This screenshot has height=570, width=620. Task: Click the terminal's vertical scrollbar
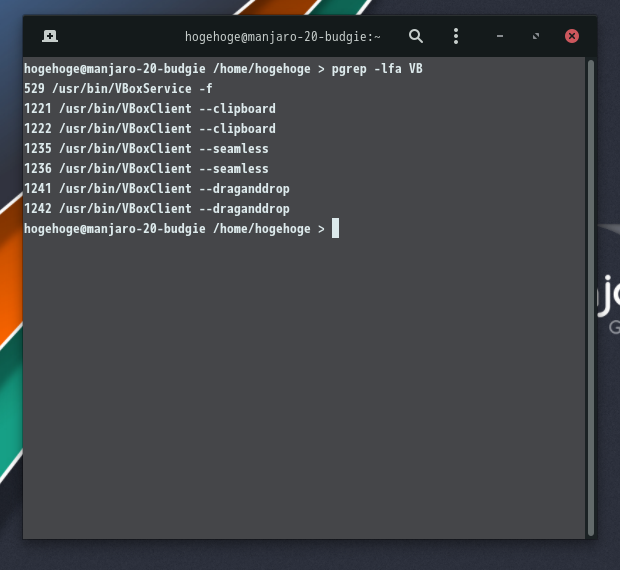click(591, 298)
